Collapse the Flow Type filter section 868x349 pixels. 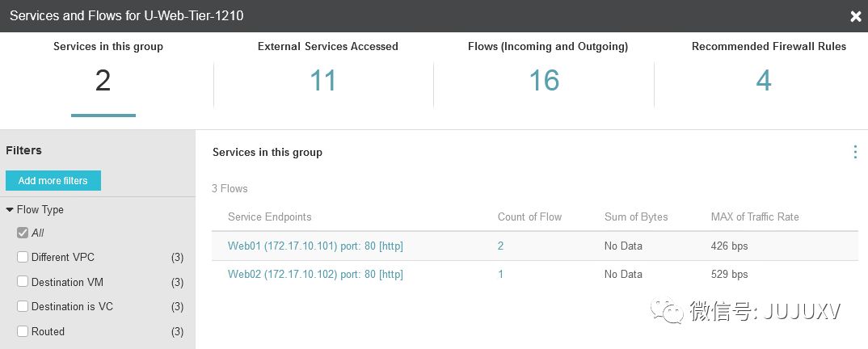pyautogui.click(x=10, y=209)
